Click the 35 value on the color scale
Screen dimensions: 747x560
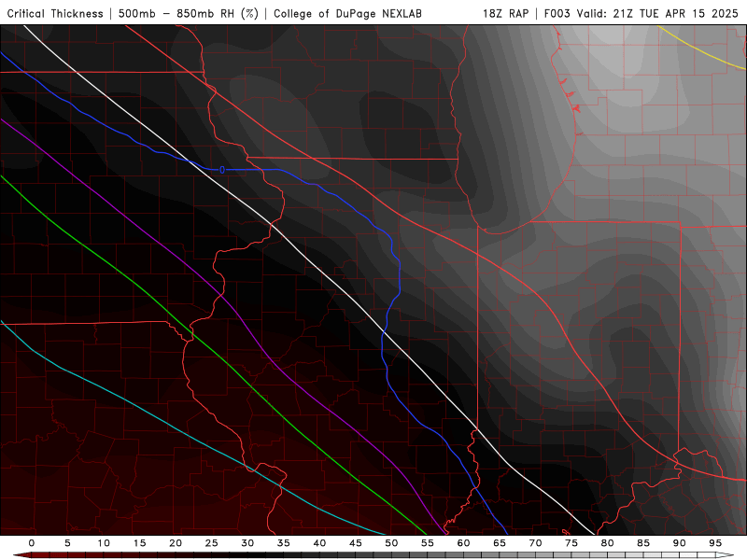click(x=284, y=543)
